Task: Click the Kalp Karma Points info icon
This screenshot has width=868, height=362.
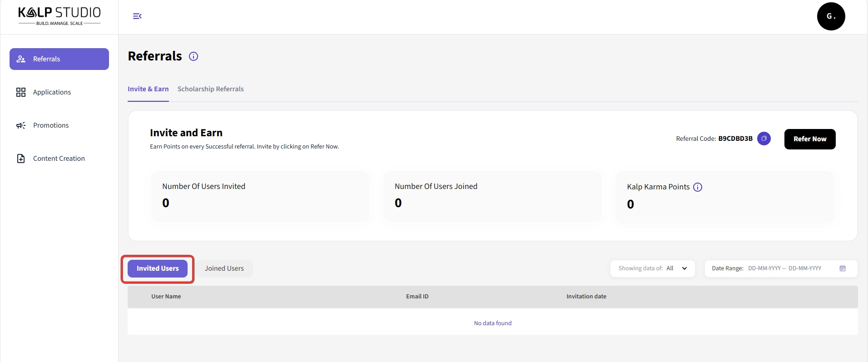Action: (x=698, y=187)
